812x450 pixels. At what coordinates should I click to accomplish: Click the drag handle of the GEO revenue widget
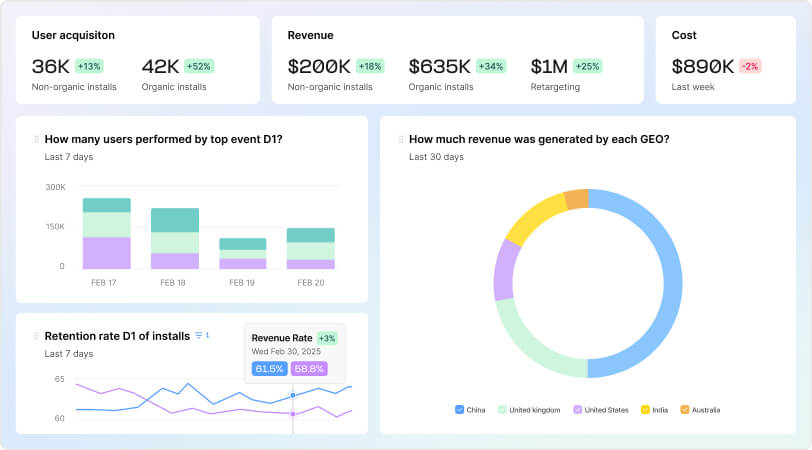(400, 139)
